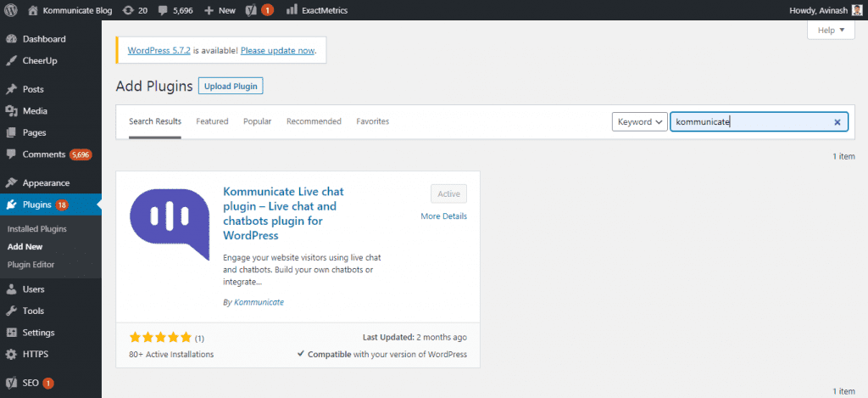Open Plugin Editor submenu item
868x398 pixels.
pyautogui.click(x=31, y=265)
